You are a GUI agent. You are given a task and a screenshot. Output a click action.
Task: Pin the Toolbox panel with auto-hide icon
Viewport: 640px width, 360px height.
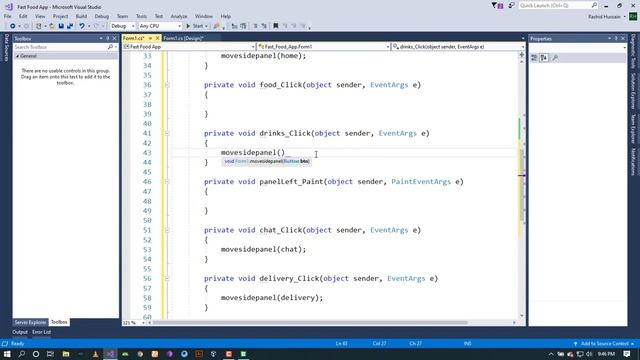click(x=108, y=38)
